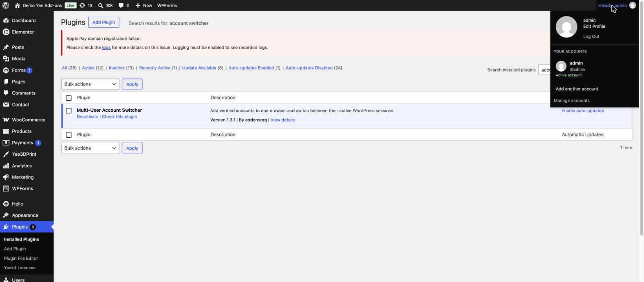Image resolution: width=644 pixels, height=282 pixels.
Task: Click the WPForms icon in sidebar
Action: [x=6, y=189]
